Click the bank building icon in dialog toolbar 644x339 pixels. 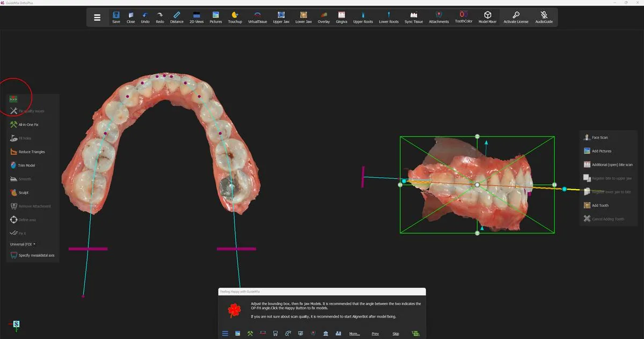click(x=326, y=334)
